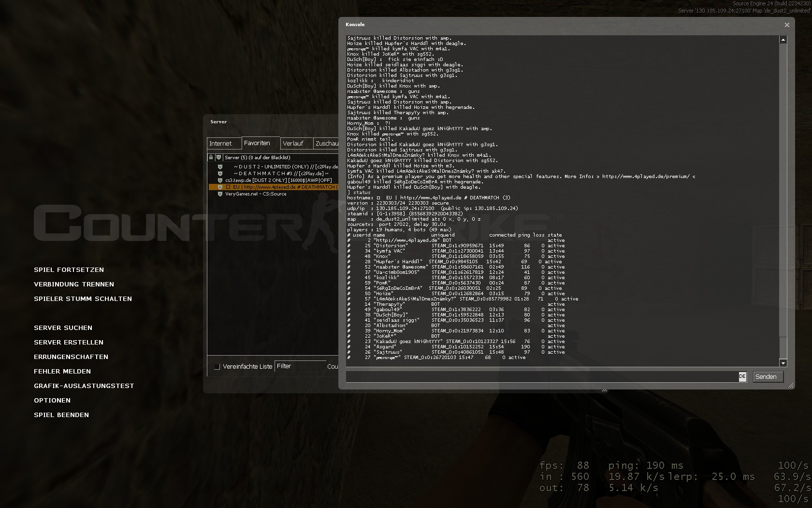812x508 pixels.
Task: Click Spiel beenden to quit
Action: [61, 415]
